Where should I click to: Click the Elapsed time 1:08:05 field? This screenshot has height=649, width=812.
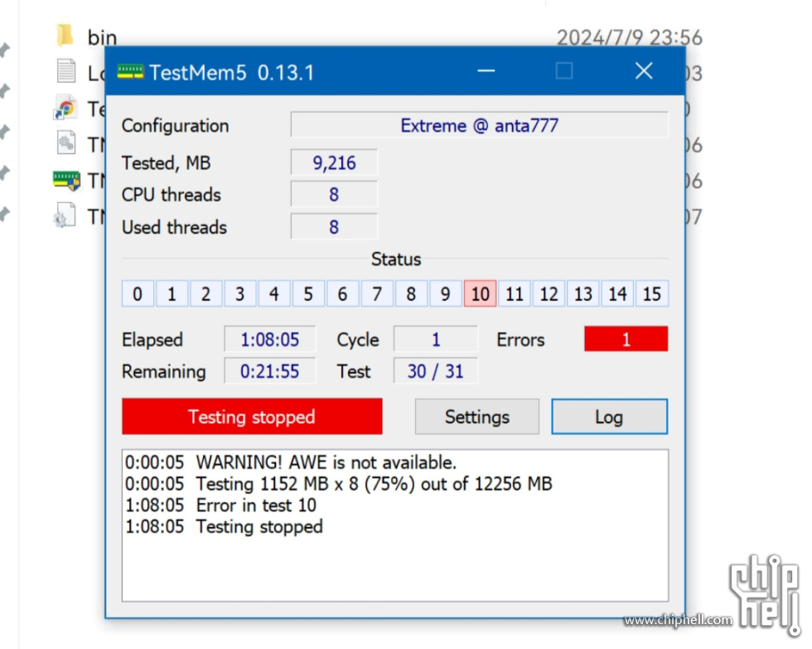(270, 339)
